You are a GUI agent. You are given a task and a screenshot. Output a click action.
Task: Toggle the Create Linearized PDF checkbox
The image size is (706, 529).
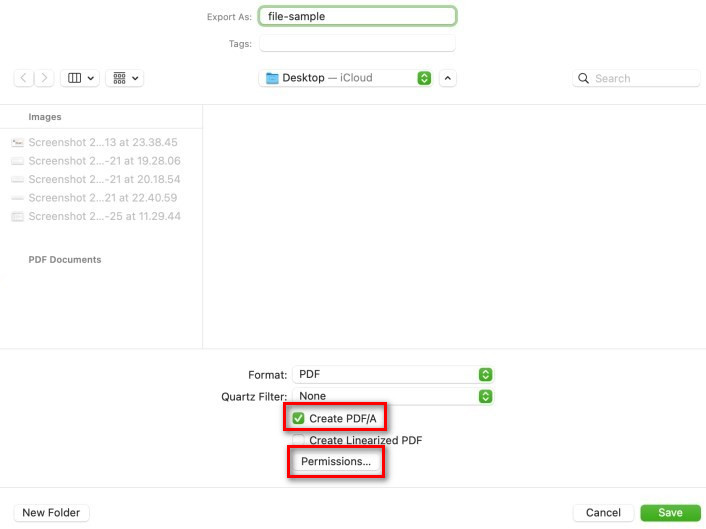[298, 440]
